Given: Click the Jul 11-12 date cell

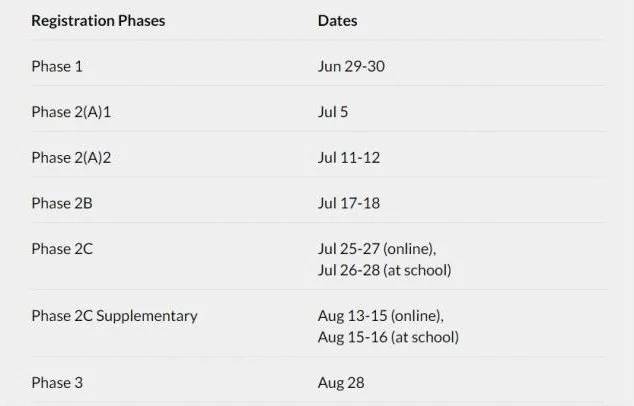Looking at the screenshot, I should (x=349, y=158).
